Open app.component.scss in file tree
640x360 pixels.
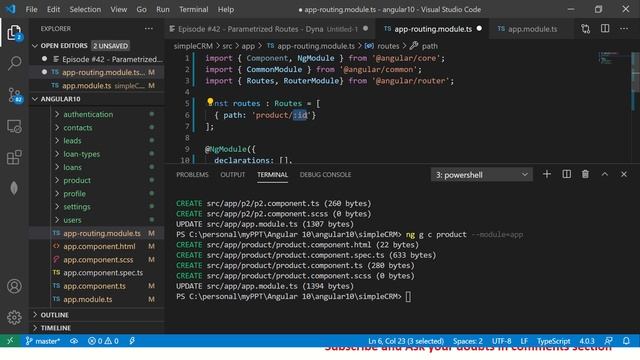pyautogui.click(x=98, y=259)
